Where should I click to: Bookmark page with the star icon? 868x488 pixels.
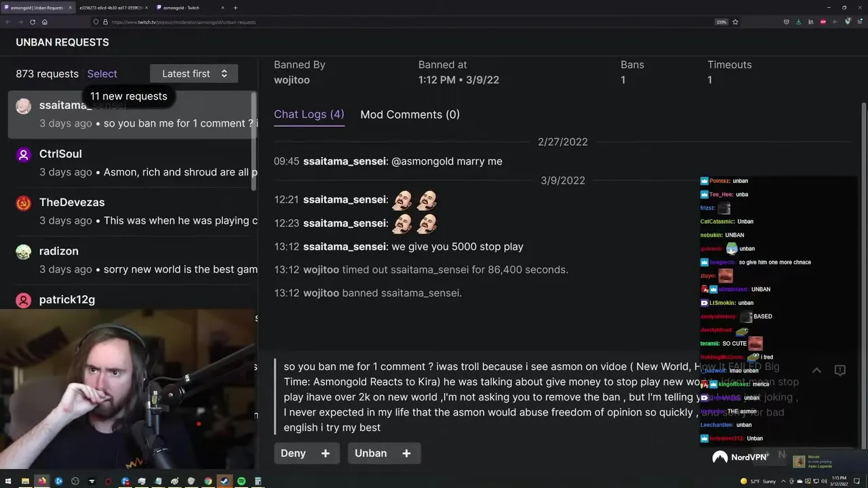[x=735, y=22]
